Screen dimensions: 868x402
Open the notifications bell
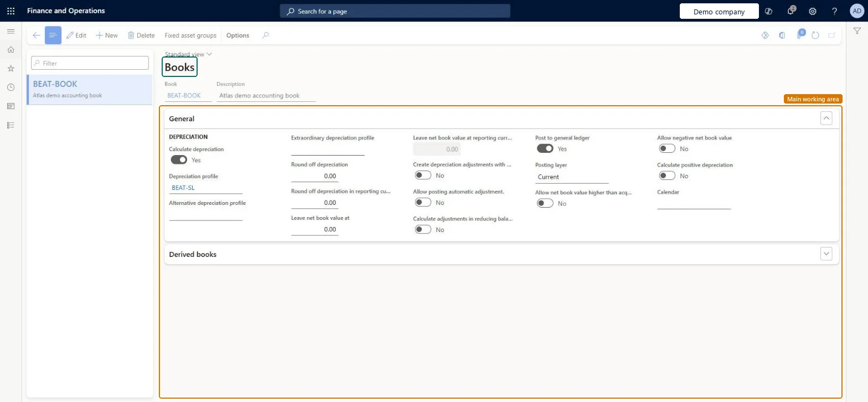coord(791,11)
